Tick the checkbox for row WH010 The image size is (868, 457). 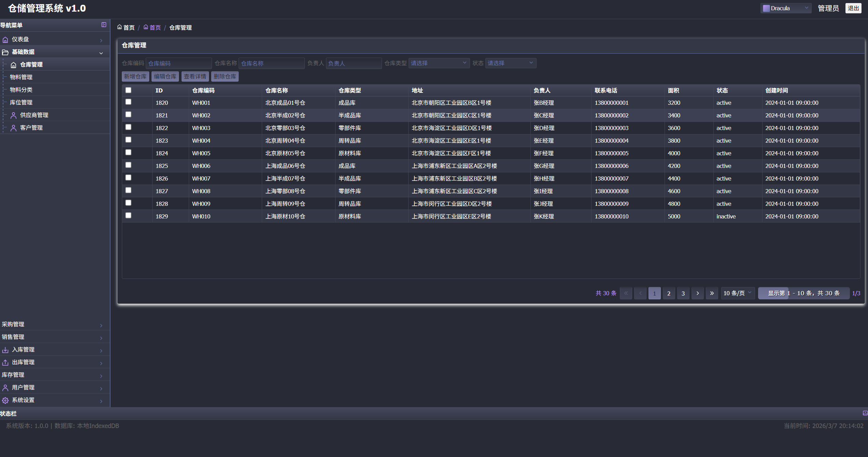point(128,215)
